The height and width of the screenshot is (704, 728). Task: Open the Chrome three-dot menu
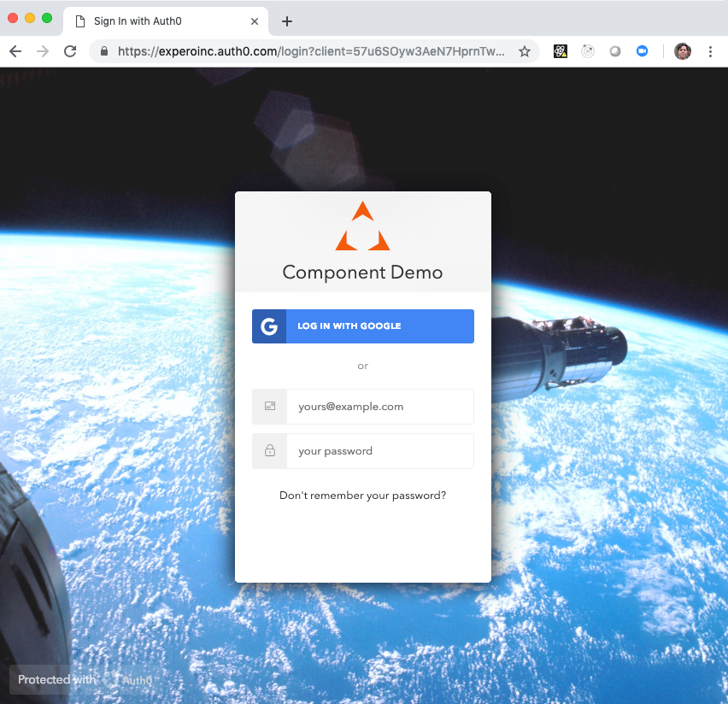[710, 51]
